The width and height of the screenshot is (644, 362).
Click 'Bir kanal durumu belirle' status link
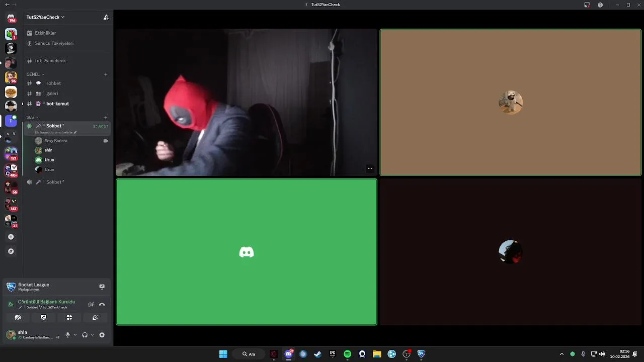click(x=55, y=132)
